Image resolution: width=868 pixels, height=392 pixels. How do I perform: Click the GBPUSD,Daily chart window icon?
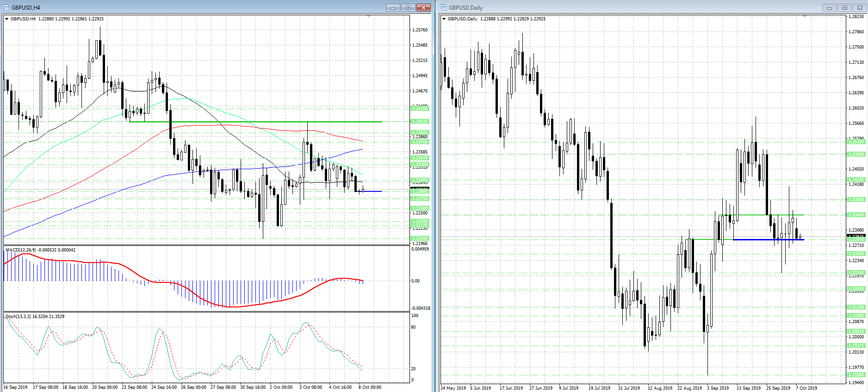tap(443, 7)
